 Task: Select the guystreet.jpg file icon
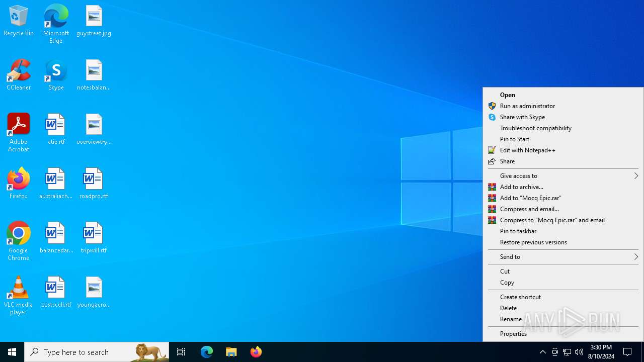click(x=94, y=21)
